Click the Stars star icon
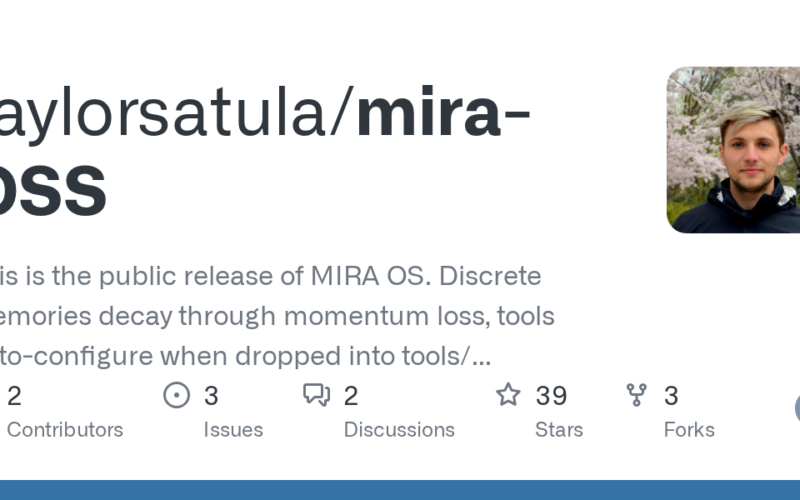This screenshot has height=500, width=800. pos(508,396)
